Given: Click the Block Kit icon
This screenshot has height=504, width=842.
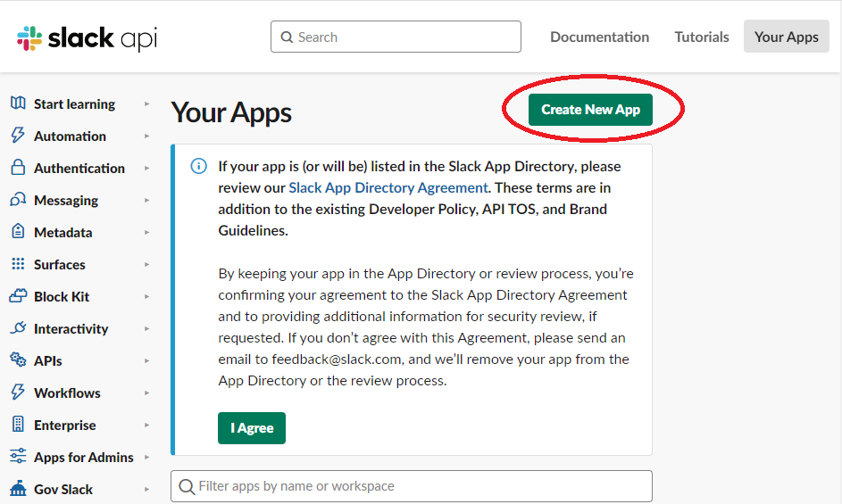Looking at the screenshot, I should click(x=18, y=296).
